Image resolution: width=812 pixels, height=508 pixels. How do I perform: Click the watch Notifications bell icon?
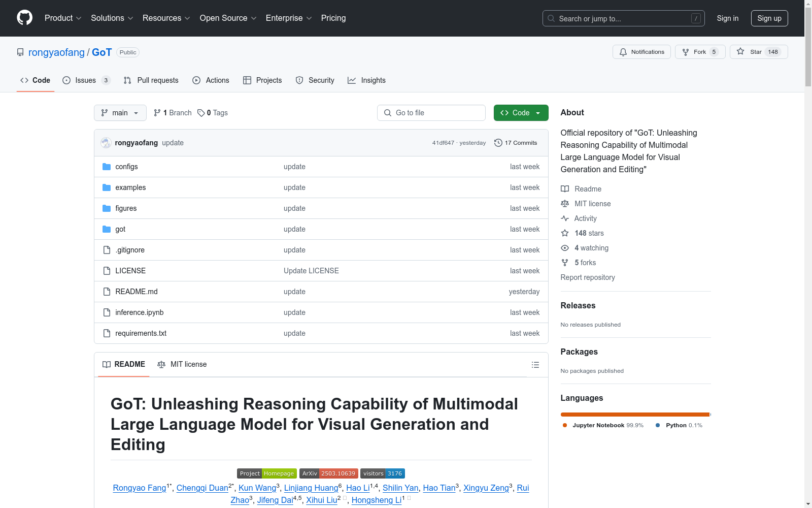(623, 51)
